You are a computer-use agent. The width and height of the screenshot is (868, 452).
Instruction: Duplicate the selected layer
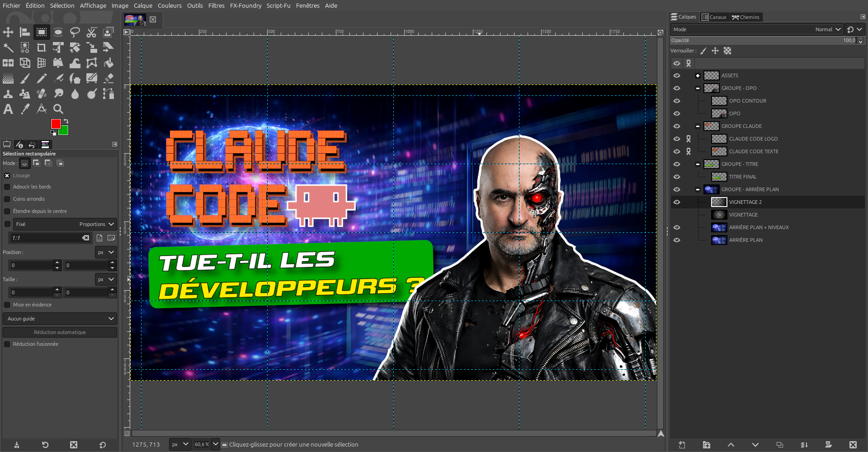pos(779,445)
